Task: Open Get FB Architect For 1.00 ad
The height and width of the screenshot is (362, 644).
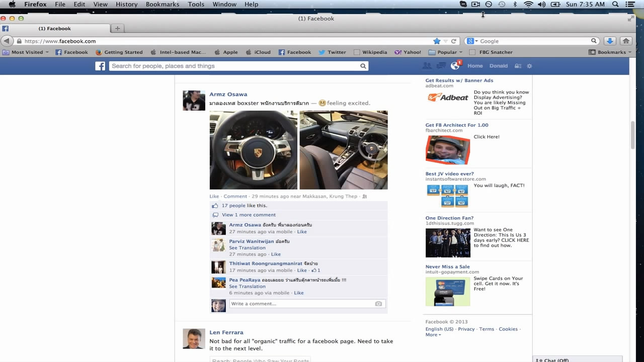Action: (x=457, y=125)
